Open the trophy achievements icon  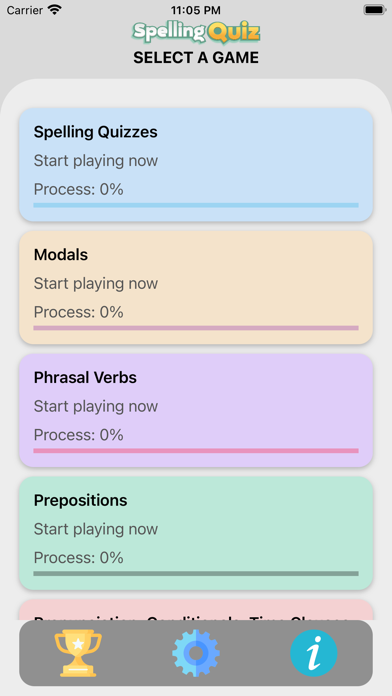pos(78,654)
